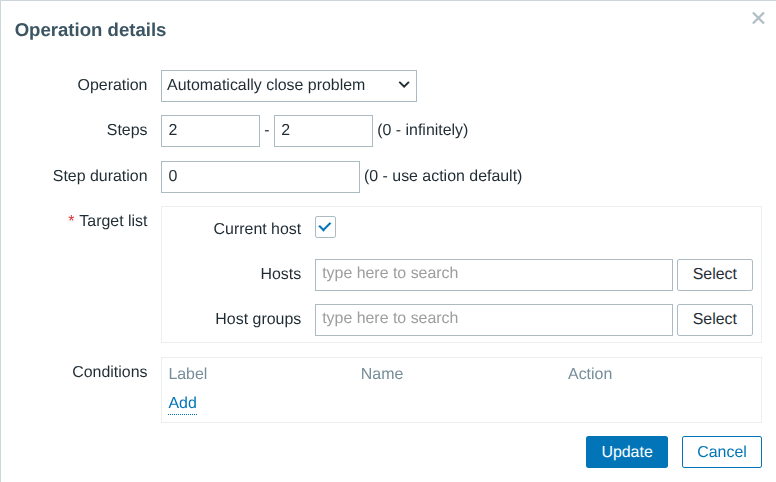Screen dimensions: 776x482
Task: Click the Host groups label
Action: [x=257, y=320]
